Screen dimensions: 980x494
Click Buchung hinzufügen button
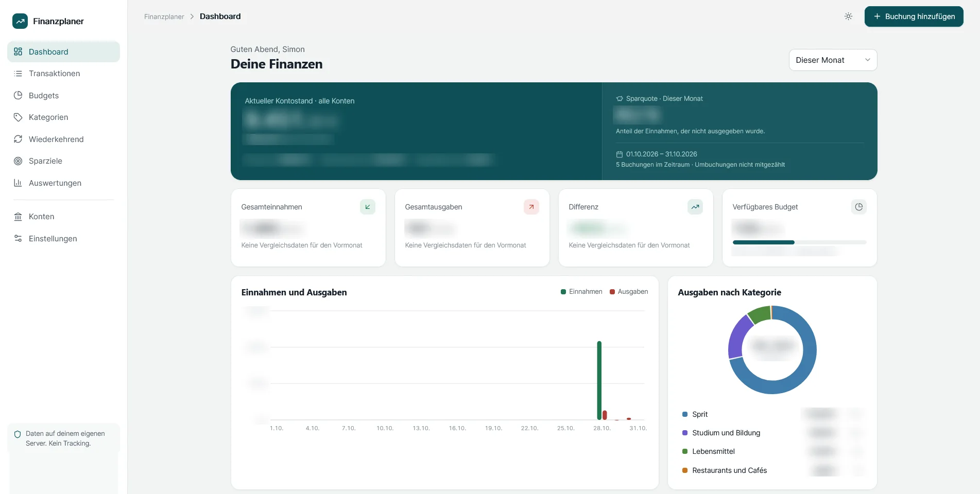pyautogui.click(x=914, y=16)
